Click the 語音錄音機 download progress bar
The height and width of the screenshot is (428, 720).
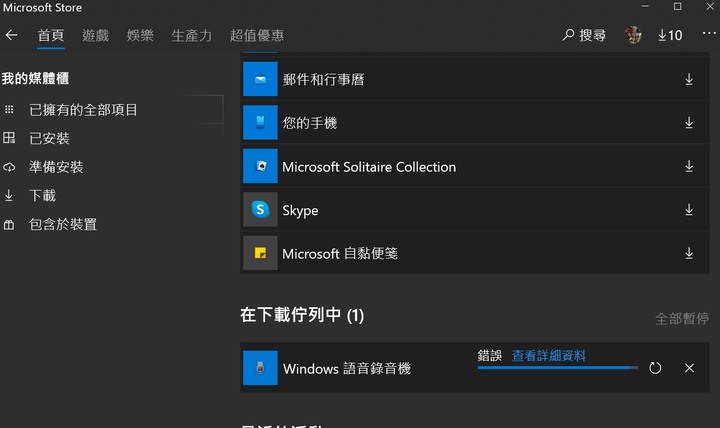tap(557, 367)
